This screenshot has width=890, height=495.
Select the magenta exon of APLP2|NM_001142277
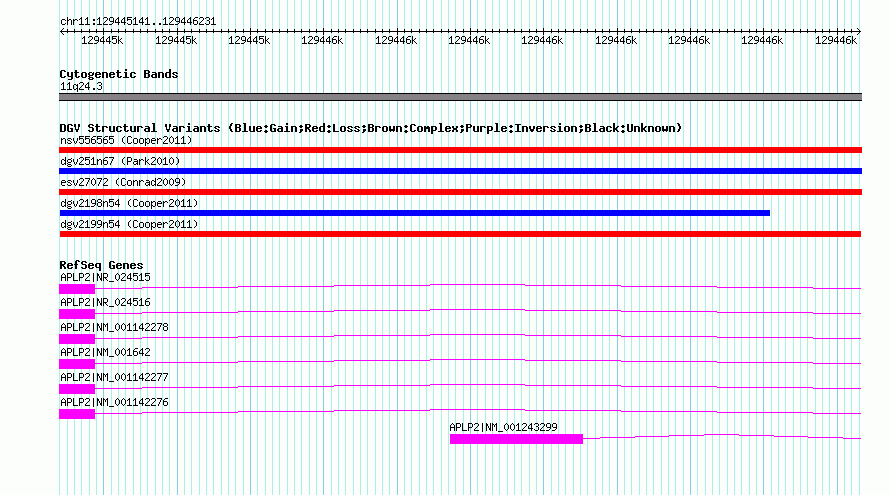pos(77,389)
